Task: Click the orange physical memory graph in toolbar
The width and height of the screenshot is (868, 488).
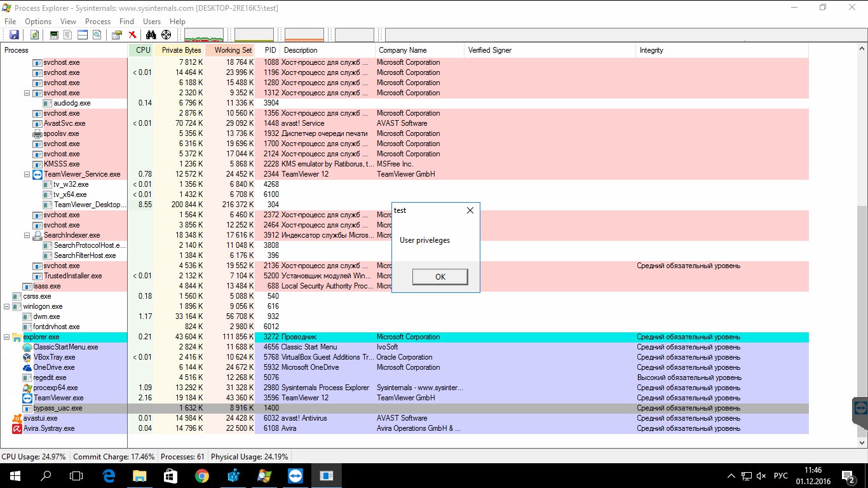Action: [x=304, y=35]
